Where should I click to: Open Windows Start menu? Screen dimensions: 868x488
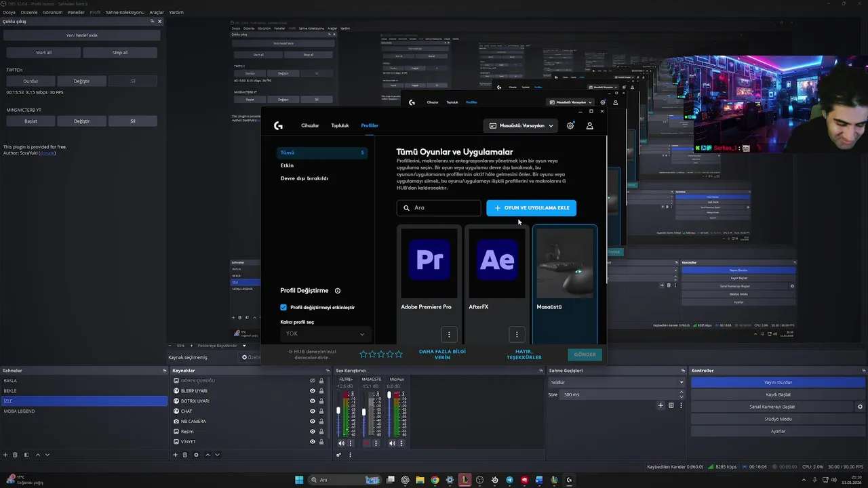(x=299, y=480)
